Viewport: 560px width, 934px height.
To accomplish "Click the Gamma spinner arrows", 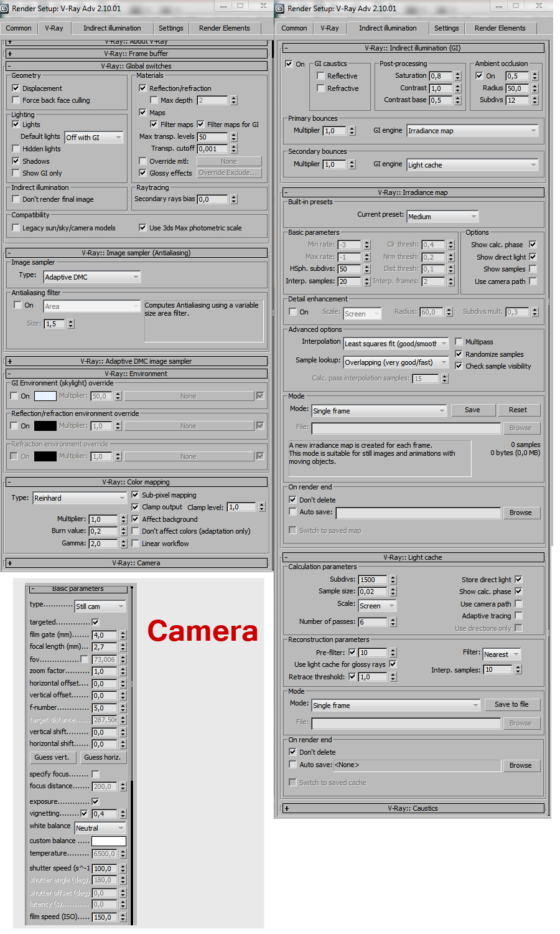I will [123, 544].
